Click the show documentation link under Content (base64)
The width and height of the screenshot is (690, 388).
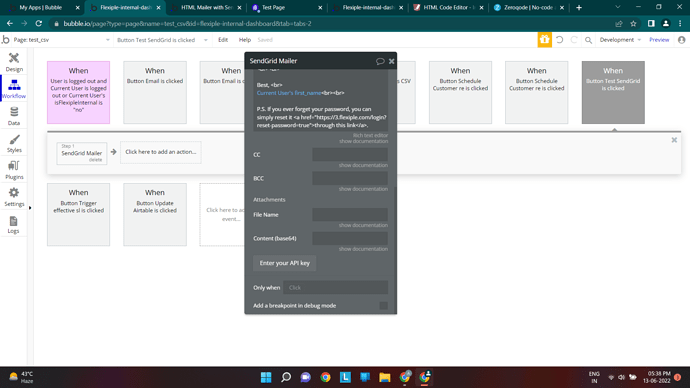coord(363,249)
